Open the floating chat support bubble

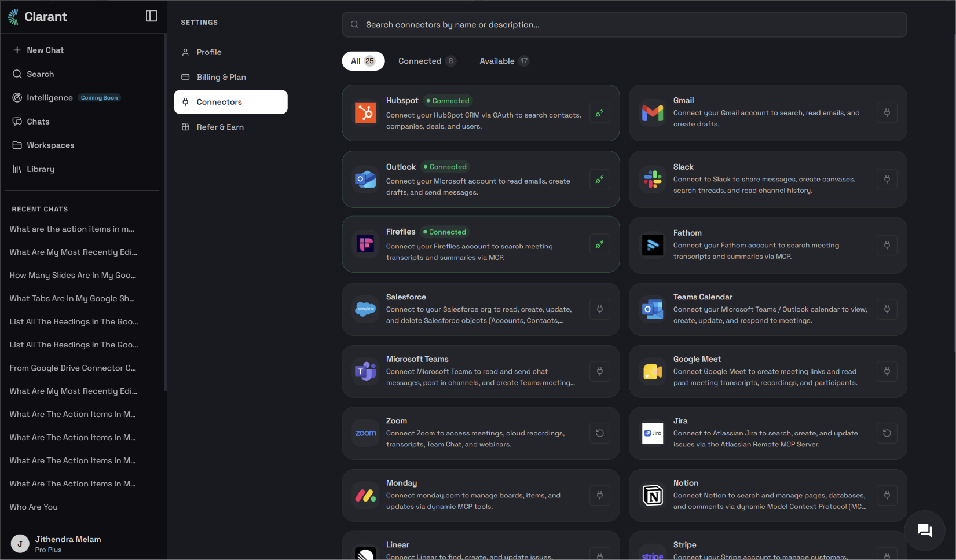click(925, 530)
